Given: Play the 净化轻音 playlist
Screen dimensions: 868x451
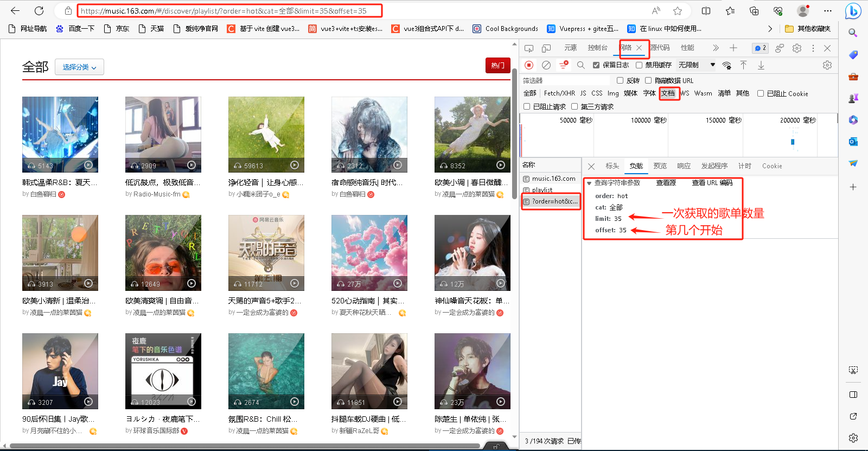Looking at the screenshot, I should pos(295,165).
